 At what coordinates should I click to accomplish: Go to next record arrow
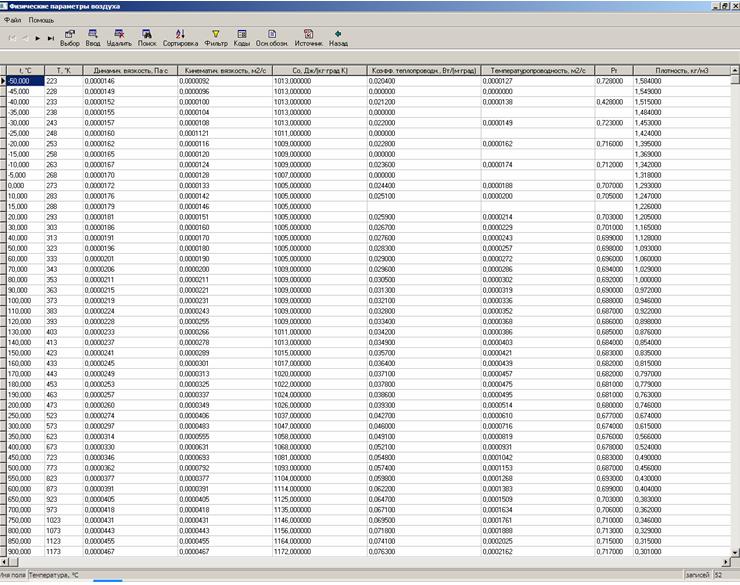point(38,38)
